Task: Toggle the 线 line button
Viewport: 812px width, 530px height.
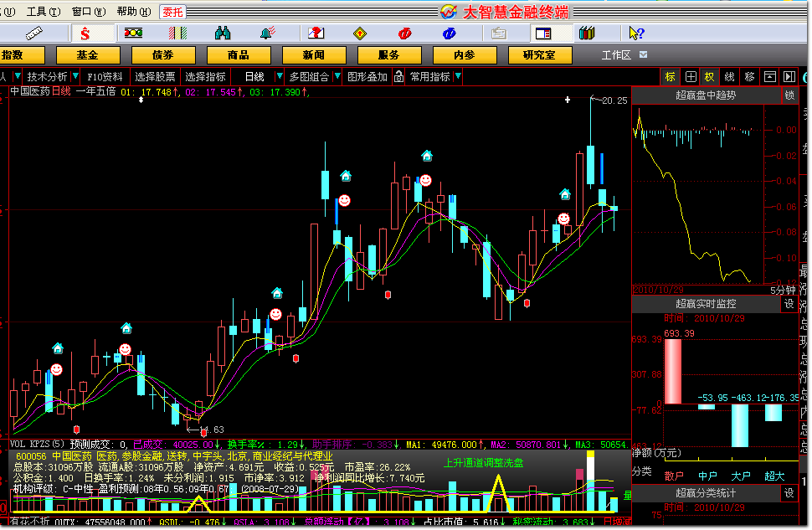Action: pyautogui.click(x=729, y=77)
